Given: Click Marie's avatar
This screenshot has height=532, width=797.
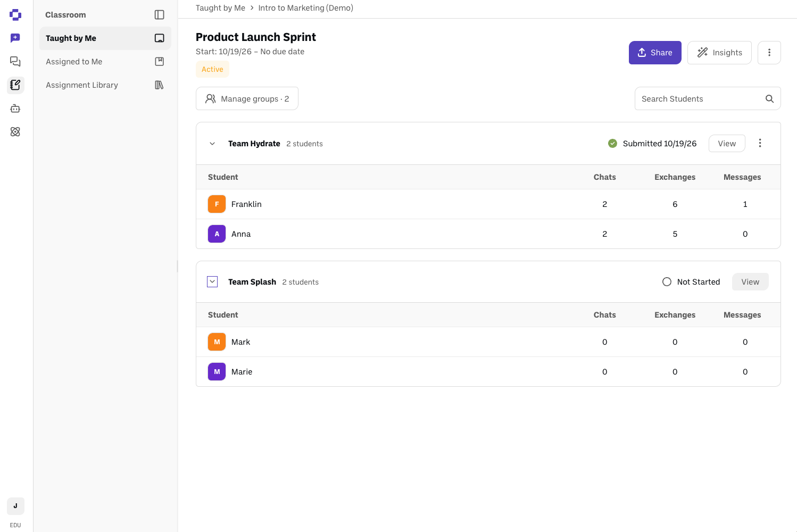Looking at the screenshot, I should (217, 372).
